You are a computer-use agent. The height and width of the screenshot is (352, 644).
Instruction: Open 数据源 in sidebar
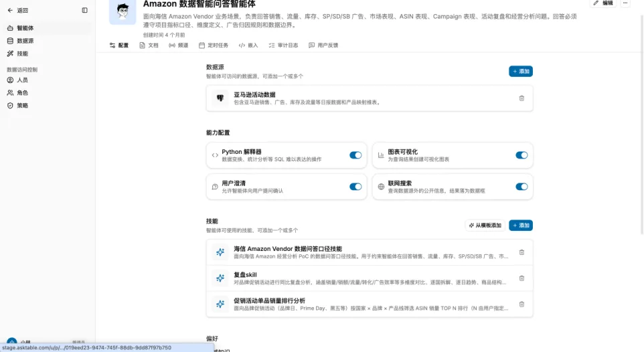[48, 41]
